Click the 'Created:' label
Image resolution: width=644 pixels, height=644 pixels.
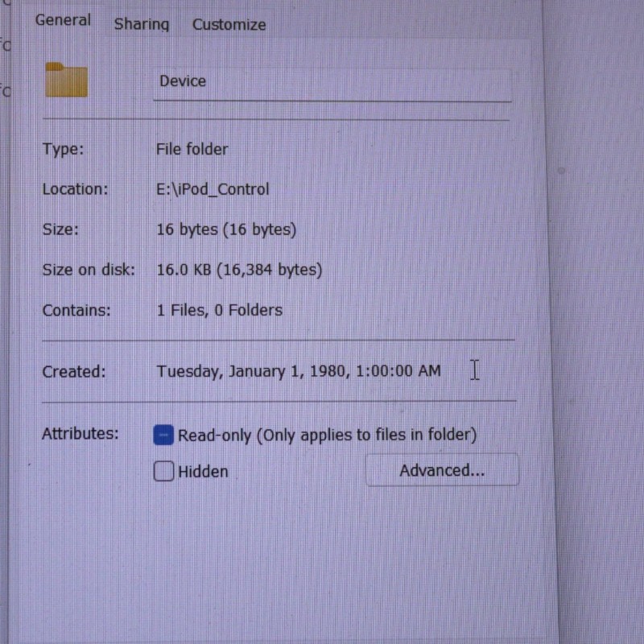pyautogui.click(x=74, y=372)
